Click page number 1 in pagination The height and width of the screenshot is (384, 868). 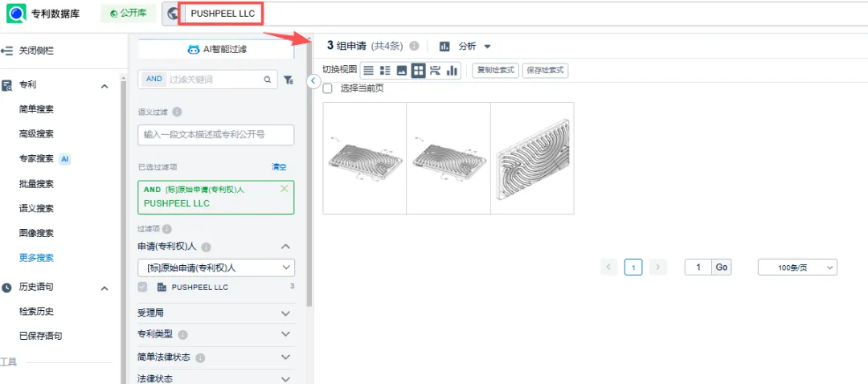pos(633,268)
